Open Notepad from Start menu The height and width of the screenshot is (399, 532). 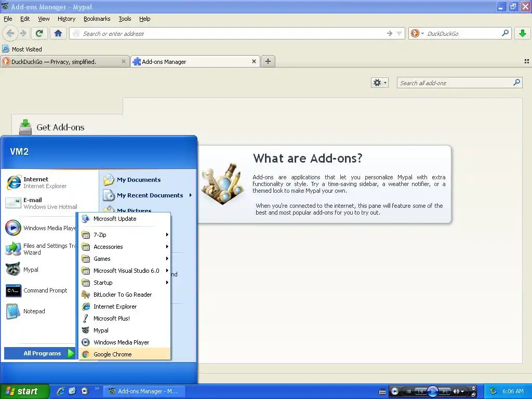(x=40, y=311)
